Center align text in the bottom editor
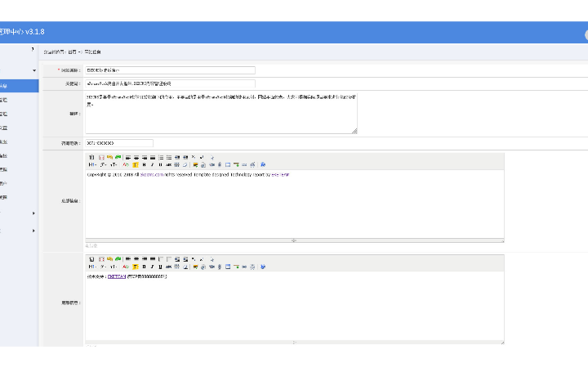Image resolution: width=588 pixels, height=368 pixels. coord(136,259)
